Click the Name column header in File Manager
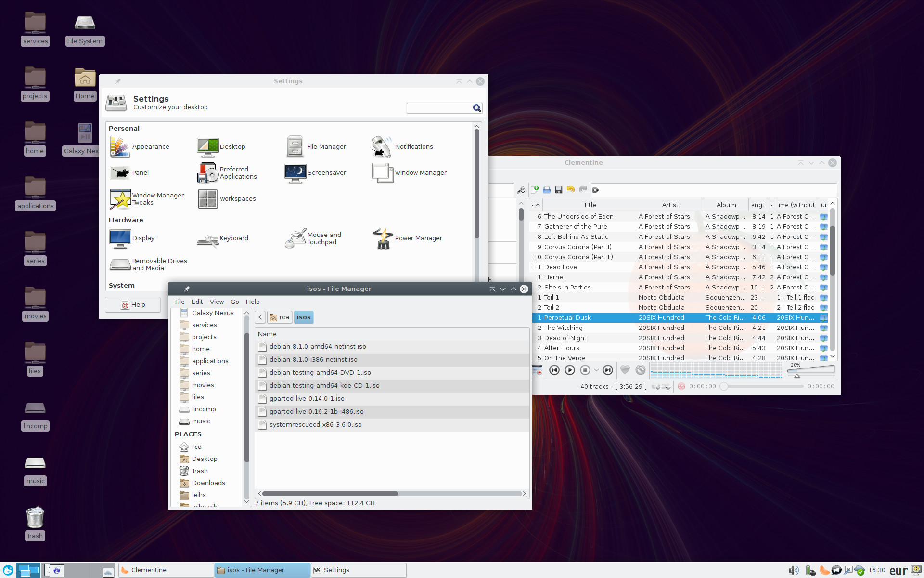 [x=392, y=334]
